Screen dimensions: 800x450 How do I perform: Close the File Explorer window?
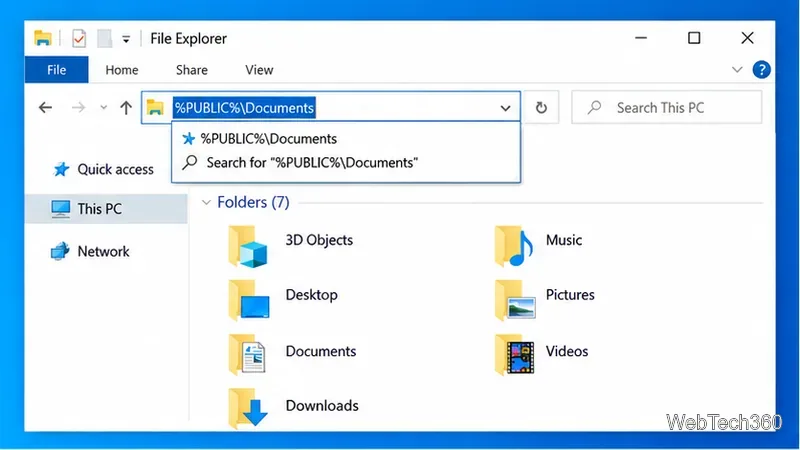pos(747,38)
